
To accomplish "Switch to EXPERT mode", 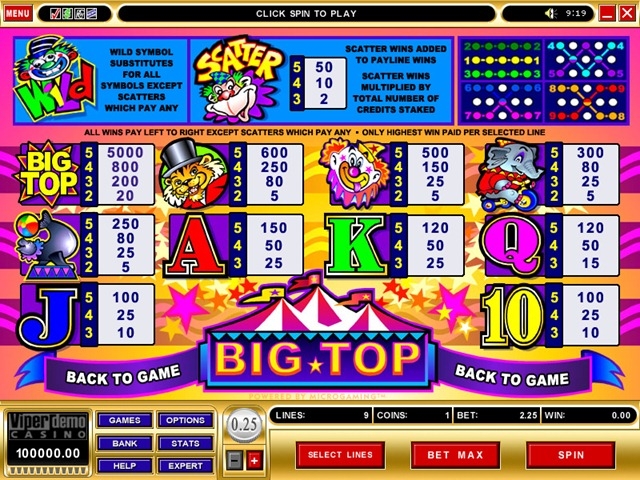I will point(185,466).
